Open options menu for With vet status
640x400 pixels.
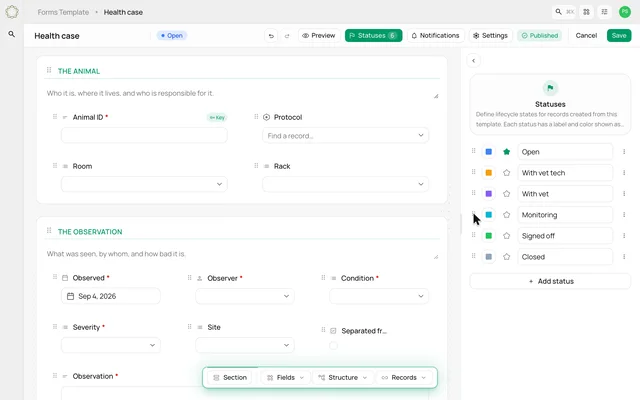pyautogui.click(x=624, y=194)
